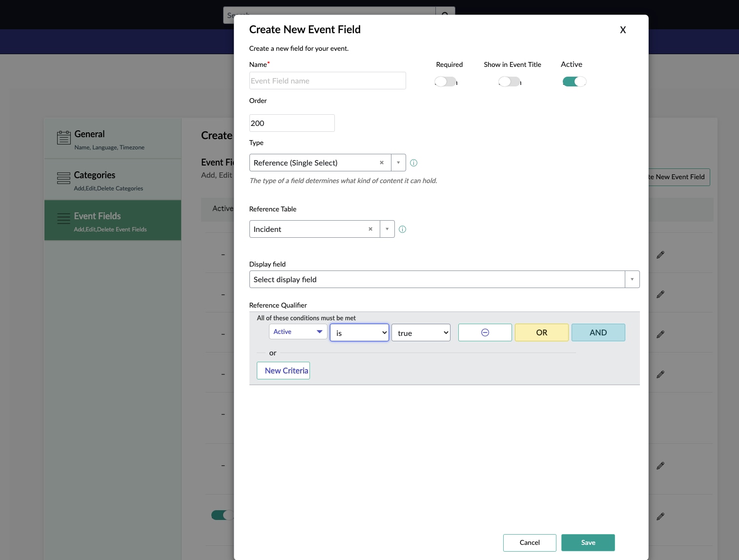The height and width of the screenshot is (560, 739).
Task: Click the Event Fields menu icon
Action: click(63, 218)
